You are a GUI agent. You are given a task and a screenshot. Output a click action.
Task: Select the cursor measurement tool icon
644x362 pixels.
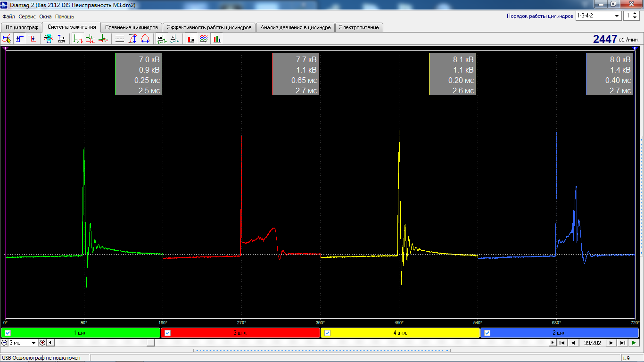coord(7,39)
